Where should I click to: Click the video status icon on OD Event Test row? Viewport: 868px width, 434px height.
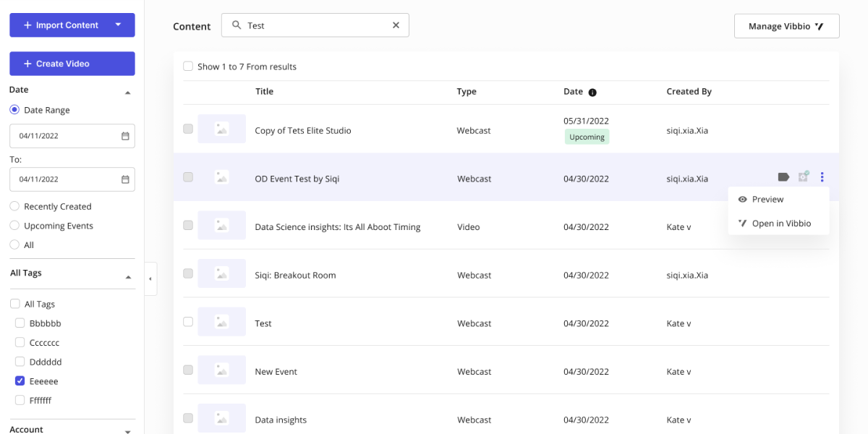[803, 177]
